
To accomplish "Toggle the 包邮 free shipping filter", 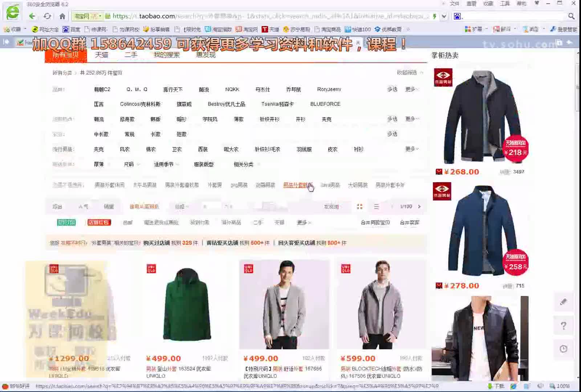I will [x=128, y=222].
